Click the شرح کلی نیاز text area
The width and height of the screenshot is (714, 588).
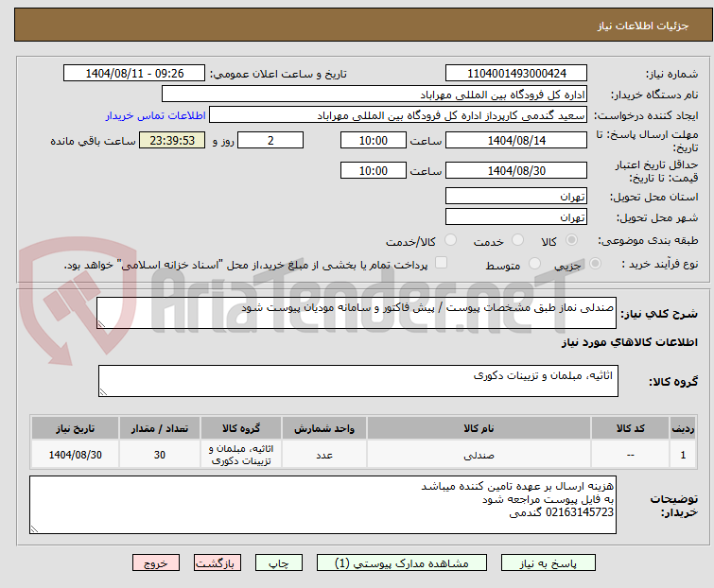pos(357,313)
